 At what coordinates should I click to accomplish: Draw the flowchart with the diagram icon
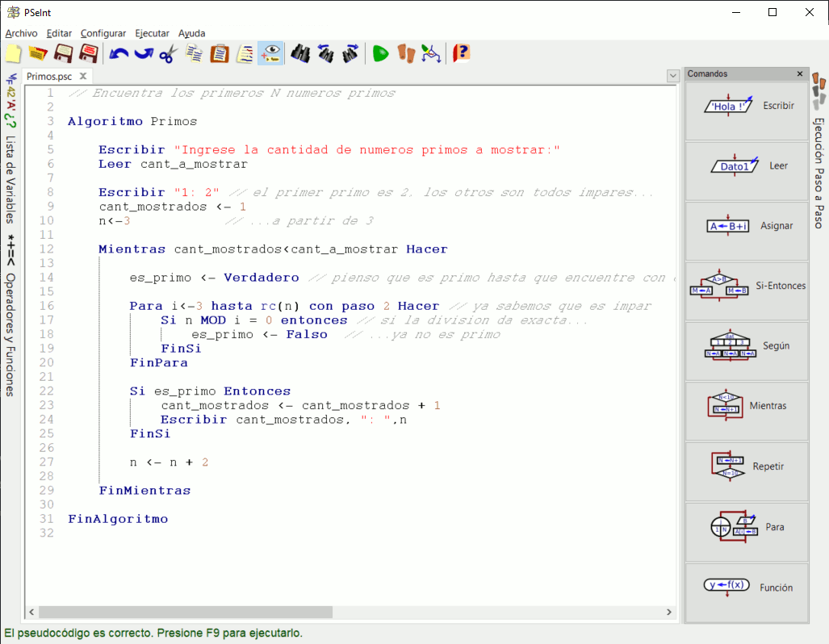tap(431, 53)
